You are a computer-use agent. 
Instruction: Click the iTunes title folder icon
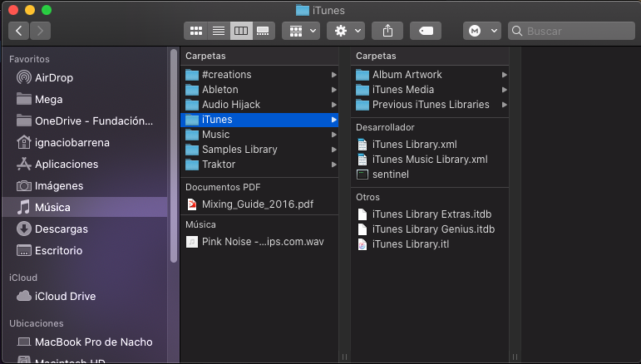pyautogui.click(x=302, y=10)
